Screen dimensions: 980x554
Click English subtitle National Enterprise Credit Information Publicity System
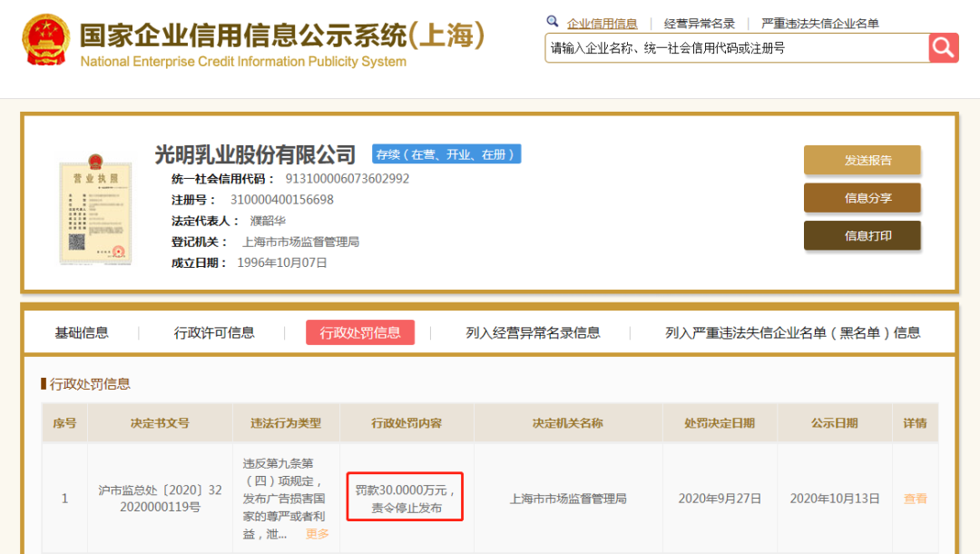[243, 61]
